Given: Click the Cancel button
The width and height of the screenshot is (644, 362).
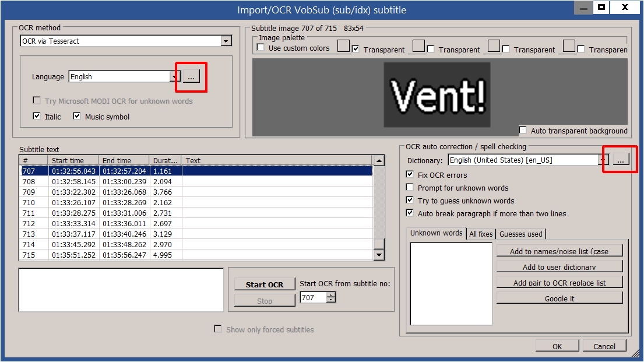Looking at the screenshot, I should click(x=604, y=346).
